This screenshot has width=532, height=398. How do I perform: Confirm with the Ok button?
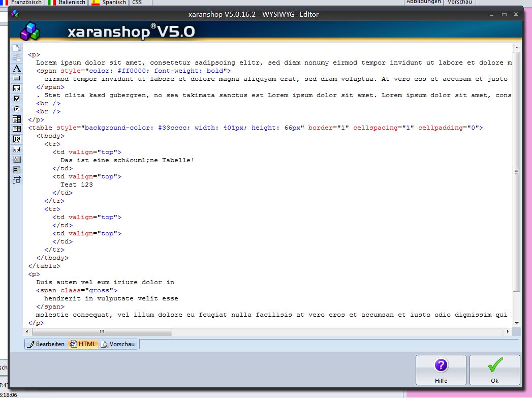495,370
